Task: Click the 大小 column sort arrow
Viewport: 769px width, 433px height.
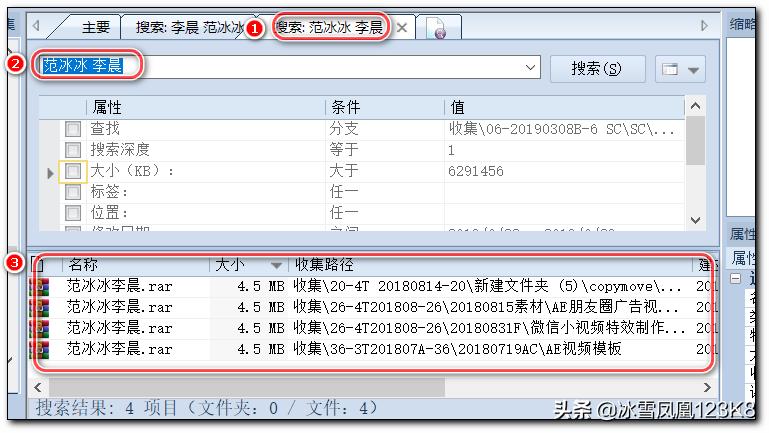Action: (x=277, y=266)
